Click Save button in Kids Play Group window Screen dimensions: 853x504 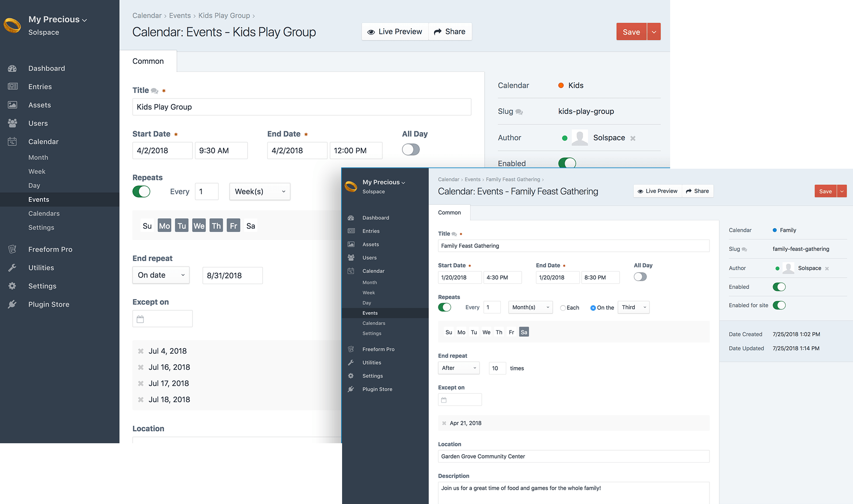(631, 31)
